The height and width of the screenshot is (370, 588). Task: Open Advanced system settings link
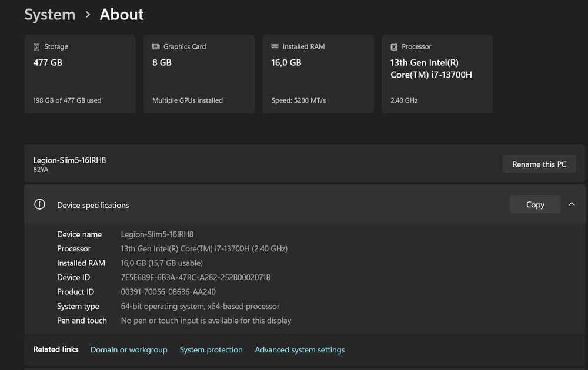(300, 349)
